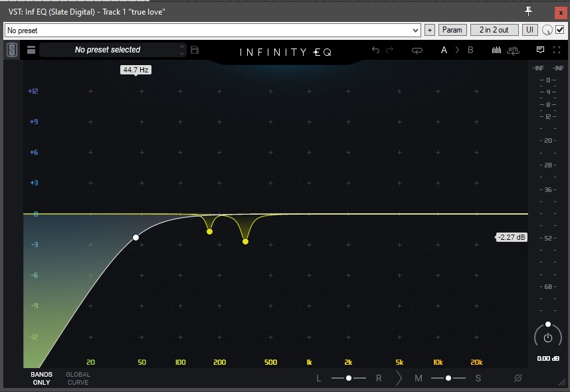Click the save preset floppy icon
Image resolution: width=570 pixels, height=392 pixels.
[195, 50]
